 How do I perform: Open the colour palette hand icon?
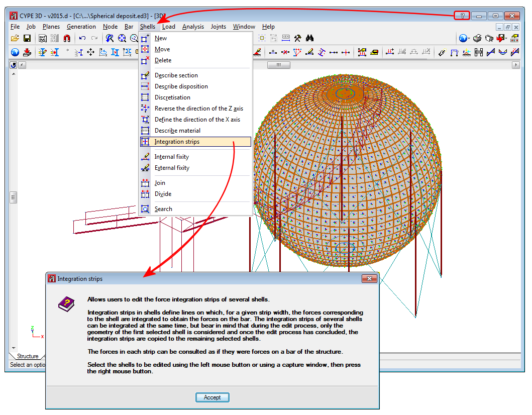(514, 38)
